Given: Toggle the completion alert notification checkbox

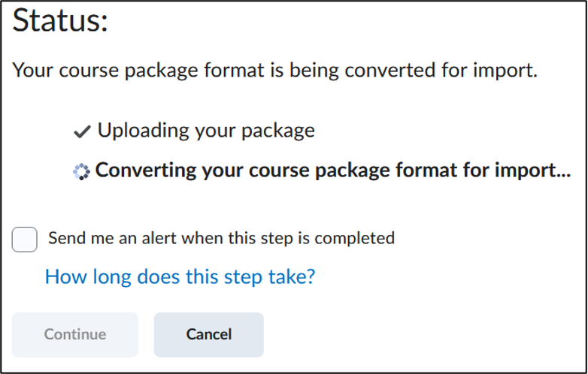Looking at the screenshot, I should tap(24, 240).
